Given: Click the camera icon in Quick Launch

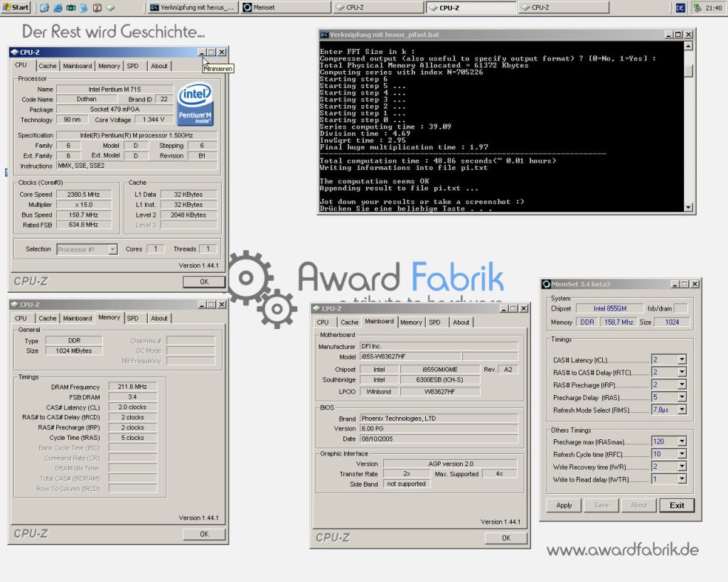Looking at the screenshot, I should 71,7.
